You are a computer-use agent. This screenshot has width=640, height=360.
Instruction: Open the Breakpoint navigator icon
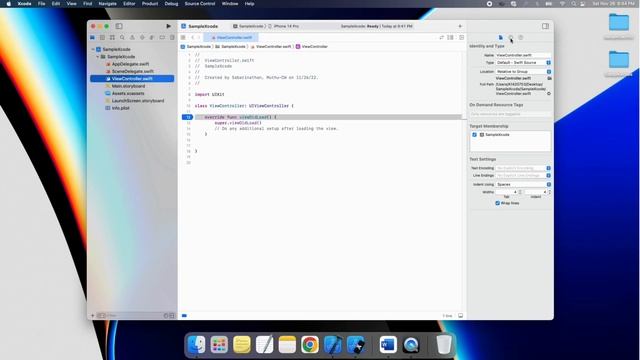(162, 38)
